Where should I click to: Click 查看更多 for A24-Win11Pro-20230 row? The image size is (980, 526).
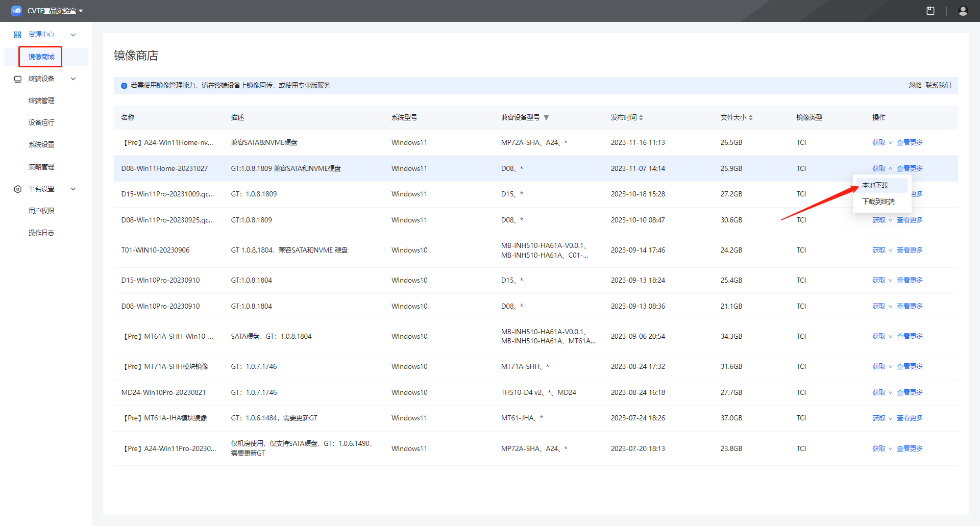coord(910,449)
